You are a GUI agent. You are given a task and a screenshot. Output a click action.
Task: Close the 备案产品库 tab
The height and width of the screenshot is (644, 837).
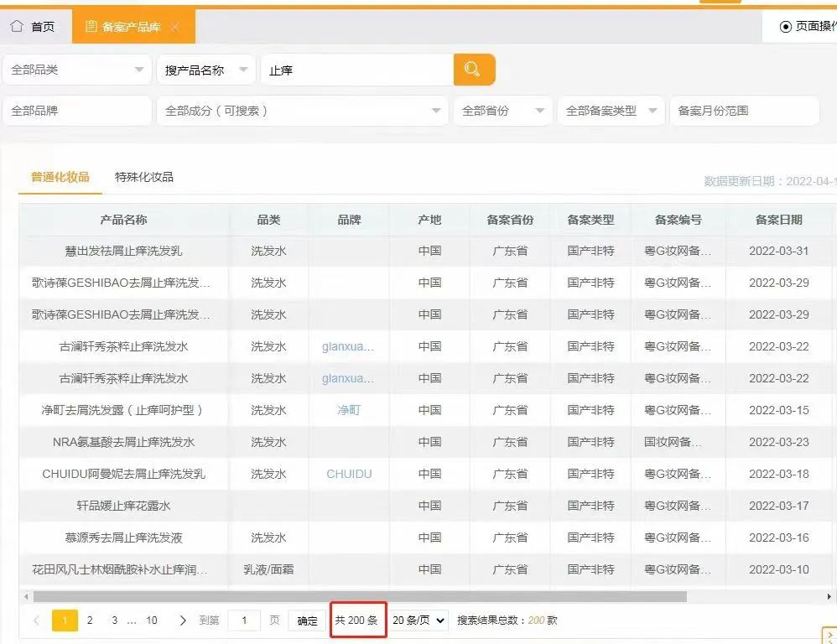click(x=174, y=26)
